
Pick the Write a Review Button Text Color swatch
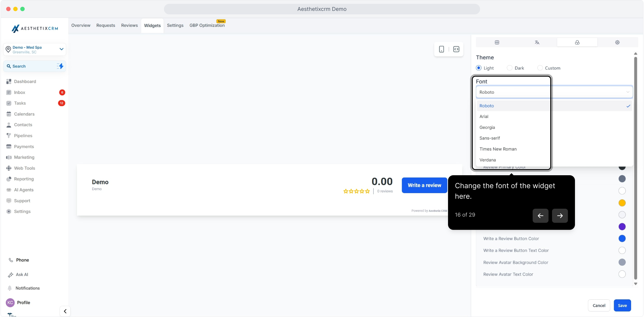point(622,250)
